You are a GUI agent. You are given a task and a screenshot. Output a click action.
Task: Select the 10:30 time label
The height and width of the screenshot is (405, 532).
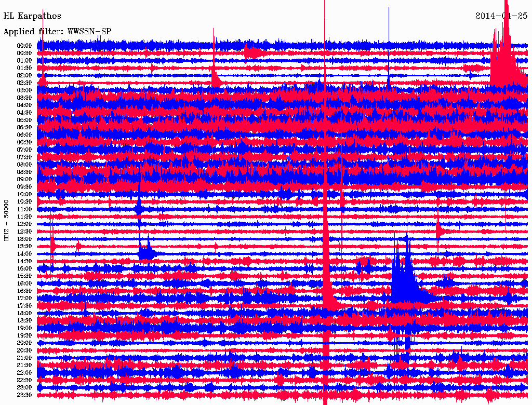(x=24, y=201)
